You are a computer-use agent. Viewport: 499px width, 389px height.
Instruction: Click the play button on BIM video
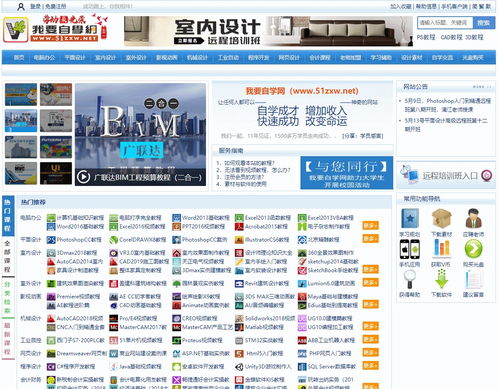point(83,177)
